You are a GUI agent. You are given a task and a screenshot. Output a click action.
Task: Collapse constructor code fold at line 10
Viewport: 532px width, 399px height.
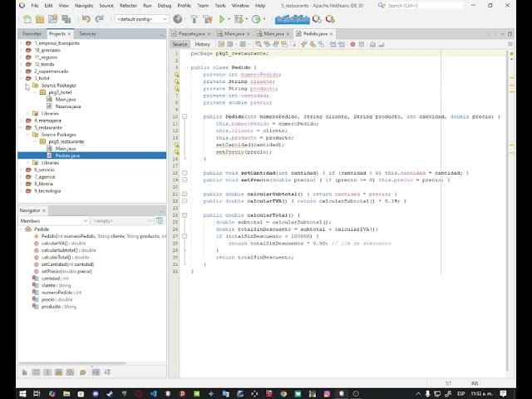tap(185, 116)
